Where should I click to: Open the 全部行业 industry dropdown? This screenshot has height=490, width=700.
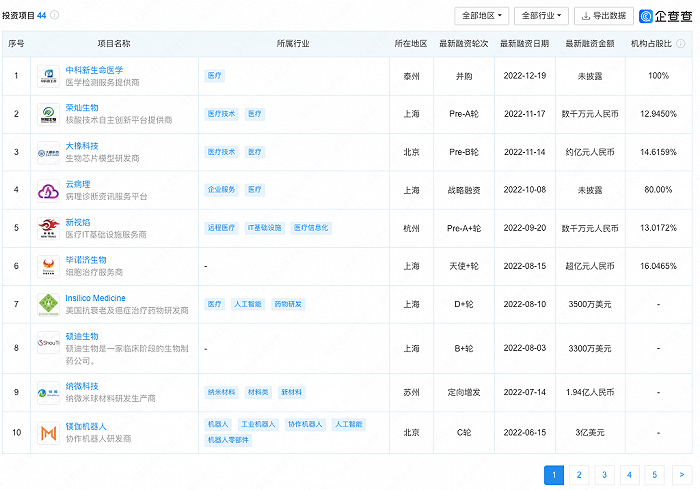pos(541,16)
